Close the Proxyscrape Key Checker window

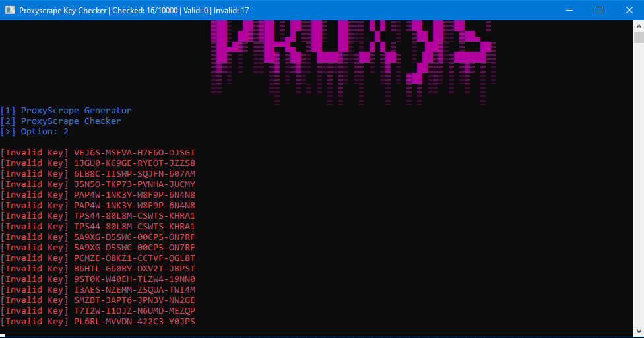[x=629, y=11]
